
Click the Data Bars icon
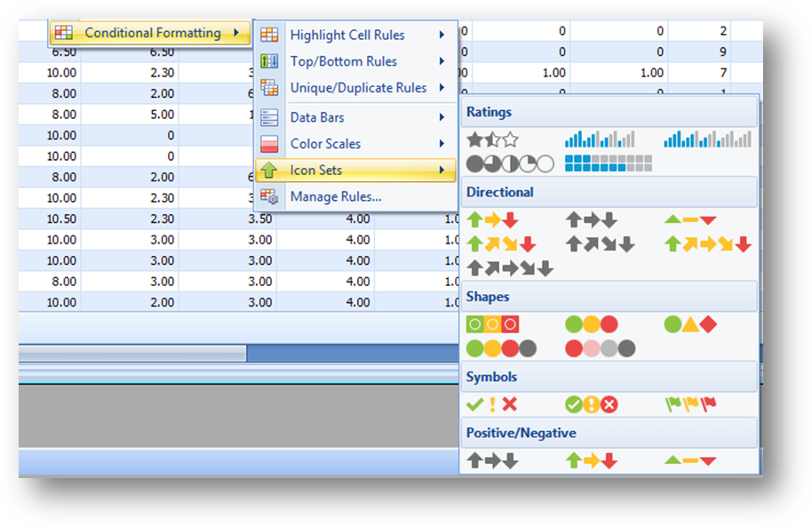pos(269,117)
